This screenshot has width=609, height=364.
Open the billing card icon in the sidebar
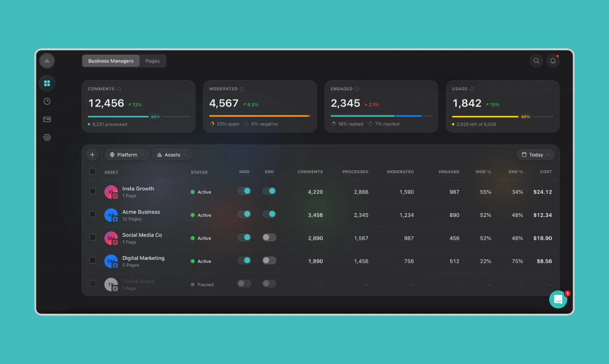[x=47, y=119]
